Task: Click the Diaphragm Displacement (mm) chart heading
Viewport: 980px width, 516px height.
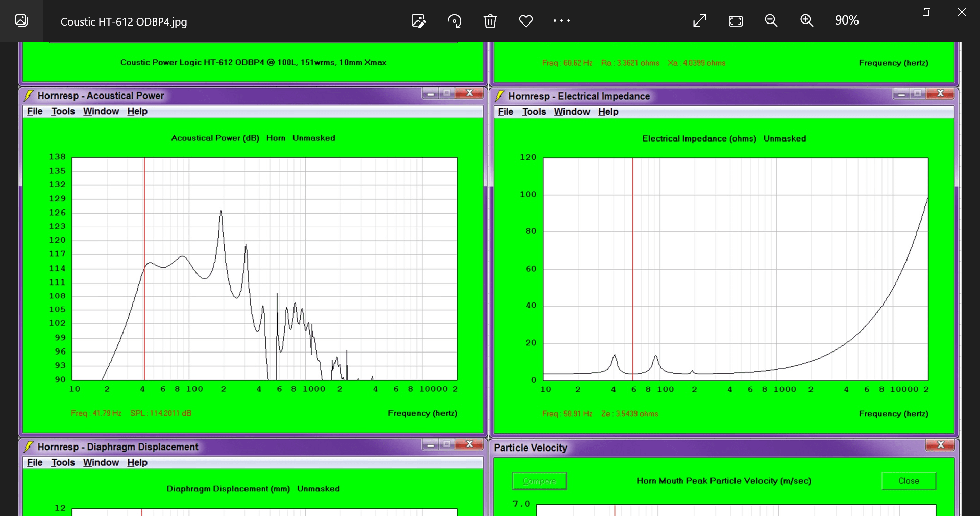Action: pyautogui.click(x=228, y=489)
